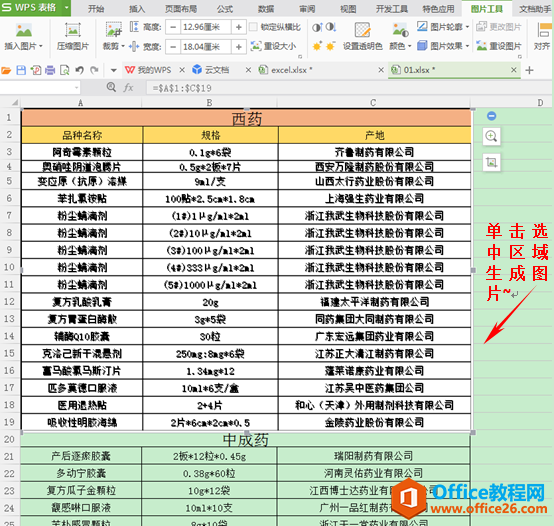
Task: Click the Redo arrow icon
Action: click(94, 70)
